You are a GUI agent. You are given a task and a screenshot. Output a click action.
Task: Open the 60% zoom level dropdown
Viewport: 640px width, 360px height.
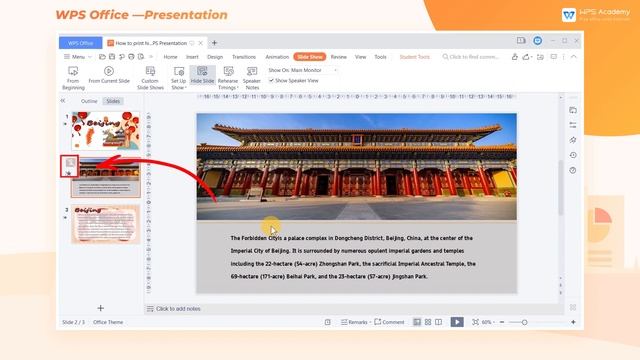click(488, 322)
